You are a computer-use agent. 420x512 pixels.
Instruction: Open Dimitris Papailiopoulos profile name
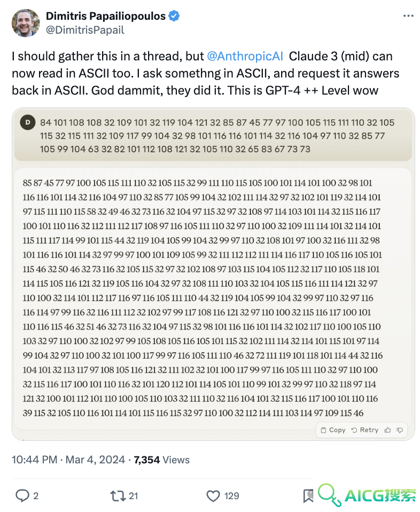click(106, 15)
